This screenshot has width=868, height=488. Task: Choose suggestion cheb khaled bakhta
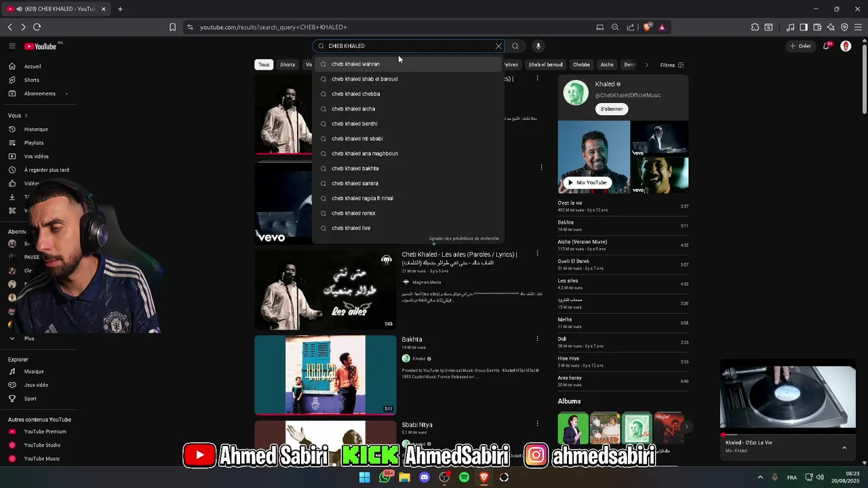click(408, 168)
